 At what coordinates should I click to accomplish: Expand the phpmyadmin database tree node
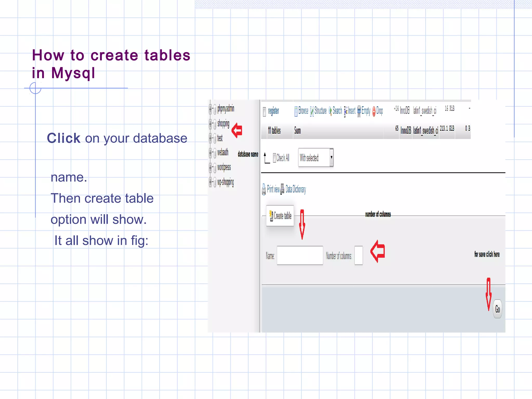210,109
